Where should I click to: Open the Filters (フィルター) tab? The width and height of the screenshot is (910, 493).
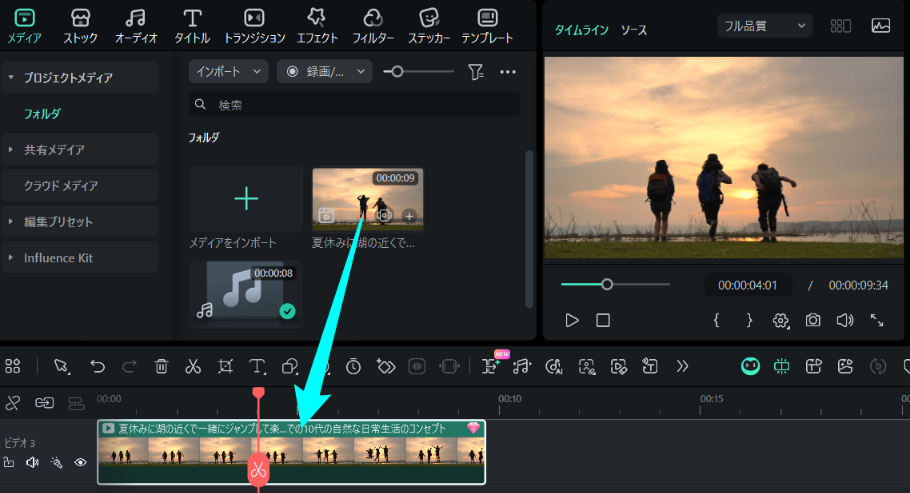[373, 26]
